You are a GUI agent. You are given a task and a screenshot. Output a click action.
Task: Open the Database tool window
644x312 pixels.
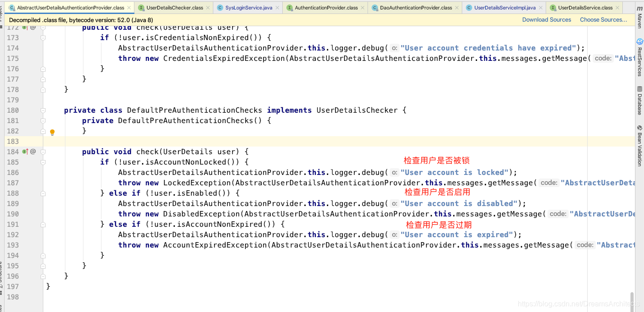coord(639,101)
